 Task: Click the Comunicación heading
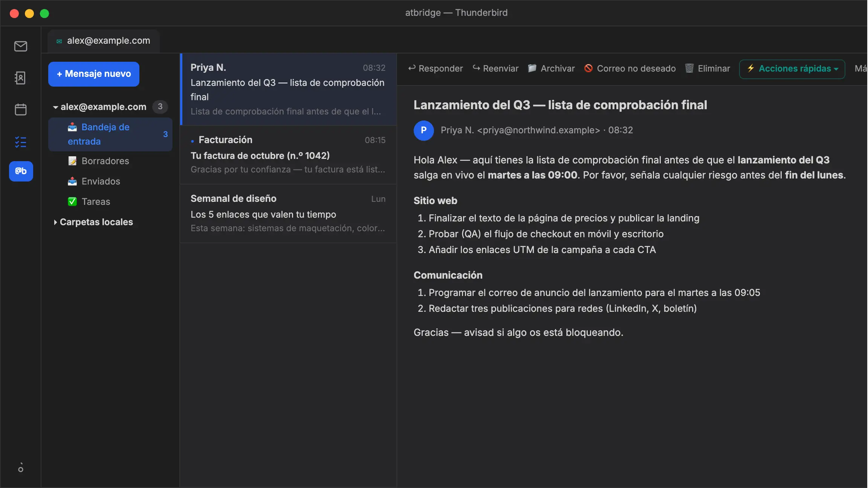coord(448,275)
